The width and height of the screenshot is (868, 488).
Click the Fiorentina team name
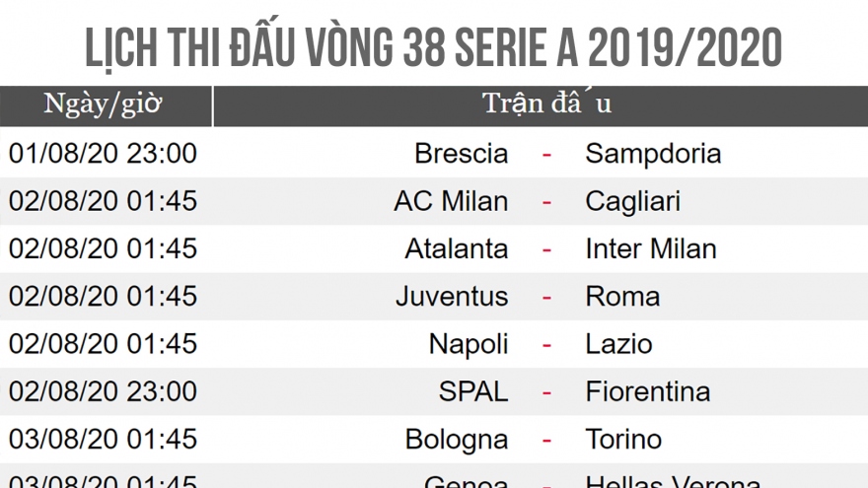pos(647,391)
